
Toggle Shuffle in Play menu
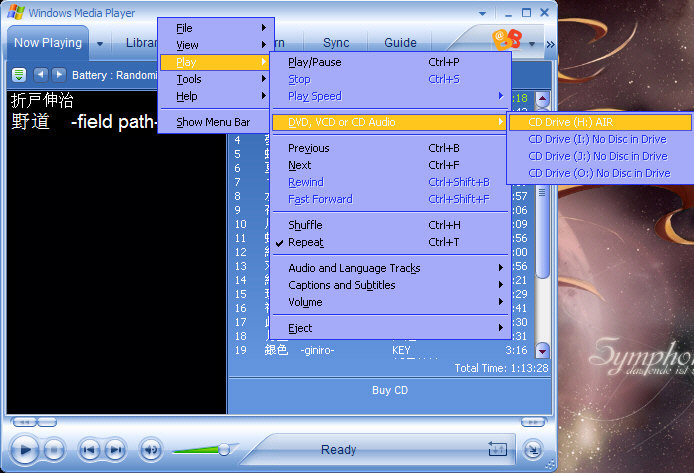pyautogui.click(x=391, y=225)
